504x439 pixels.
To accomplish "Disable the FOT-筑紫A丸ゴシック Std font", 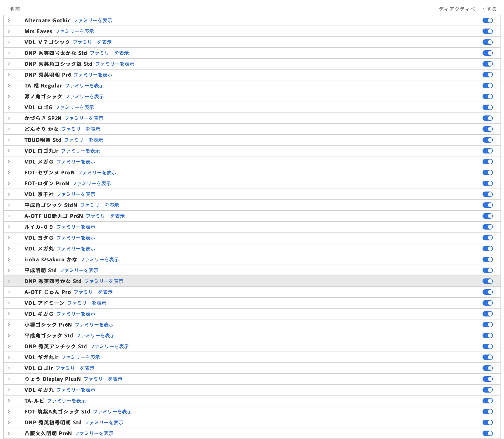I will [x=488, y=412].
